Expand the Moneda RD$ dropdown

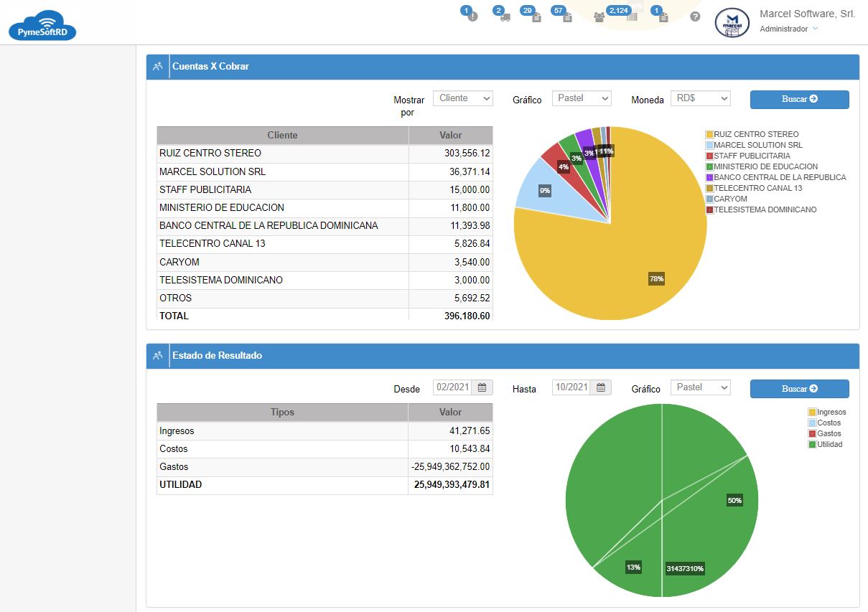click(x=700, y=98)
